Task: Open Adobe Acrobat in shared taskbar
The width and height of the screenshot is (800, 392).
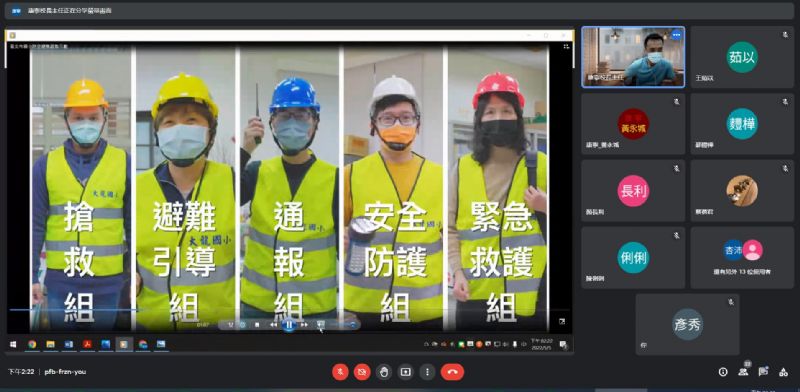Action: [x=87, y=345]
